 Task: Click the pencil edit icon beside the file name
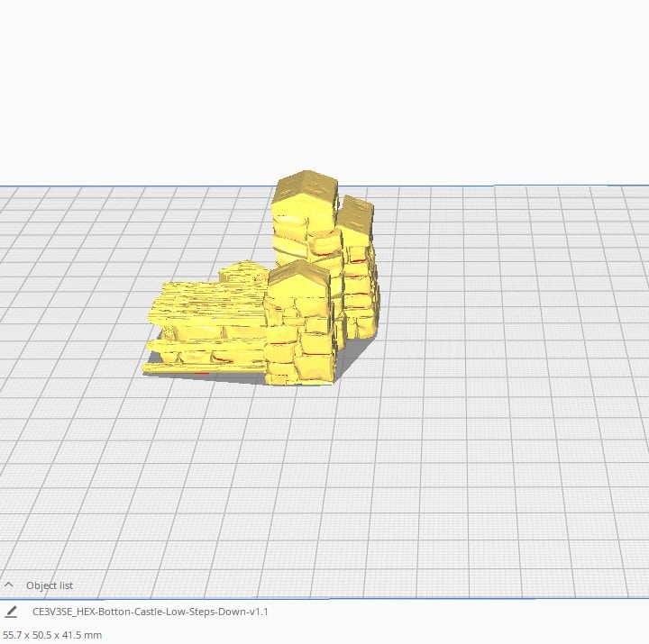[11, 612]
